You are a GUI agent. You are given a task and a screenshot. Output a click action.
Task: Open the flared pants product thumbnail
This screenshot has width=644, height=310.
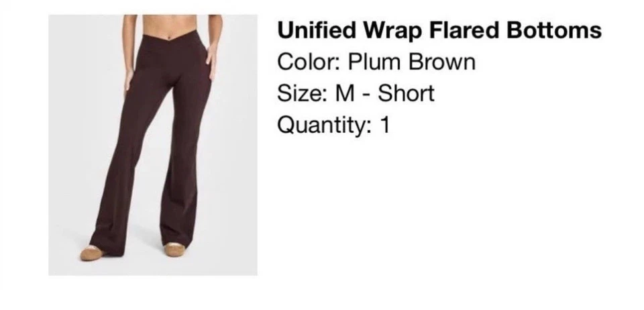[153, 145]
